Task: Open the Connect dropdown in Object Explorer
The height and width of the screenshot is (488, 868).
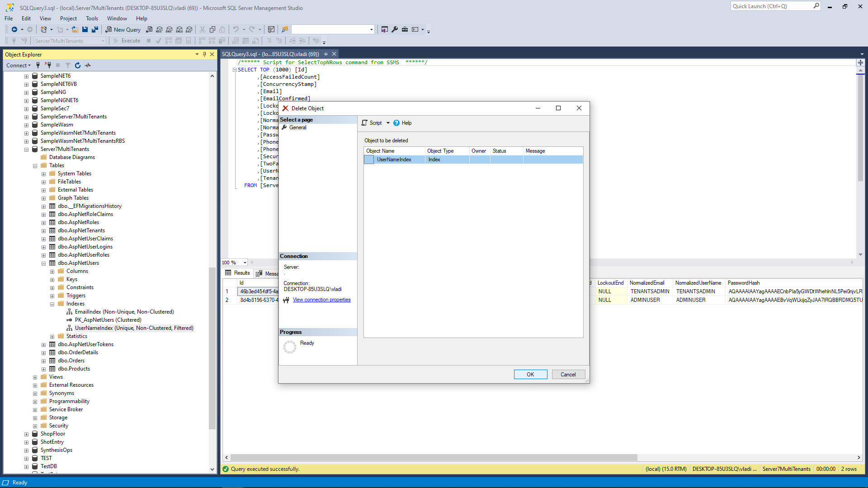Action: tap(19, 65)
